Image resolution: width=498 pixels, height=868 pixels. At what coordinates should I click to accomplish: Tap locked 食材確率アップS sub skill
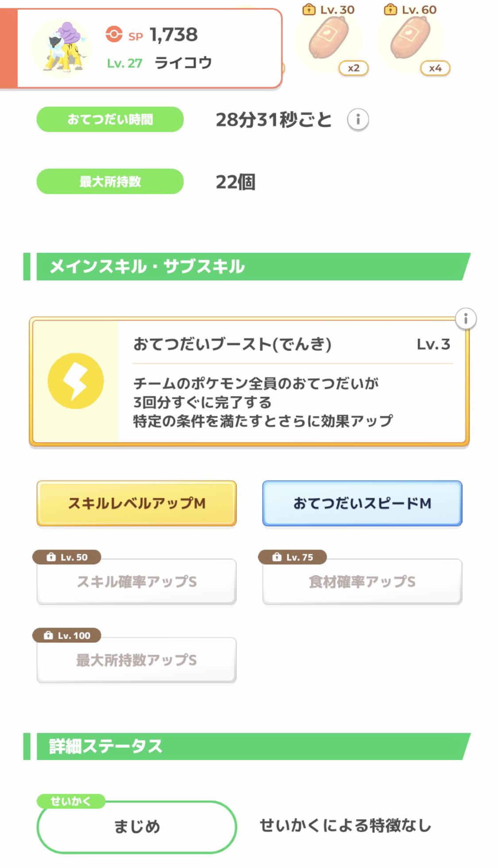tap(362, 582)
